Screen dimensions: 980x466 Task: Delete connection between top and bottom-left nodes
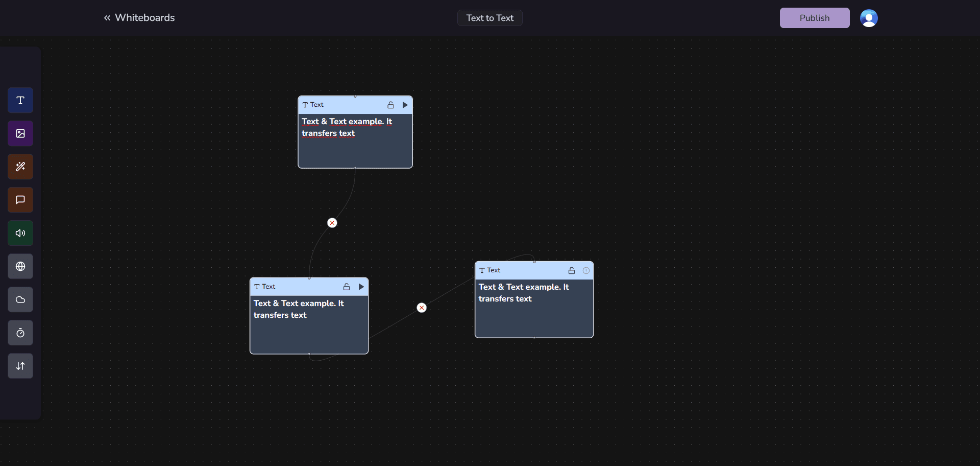[332, 223]
